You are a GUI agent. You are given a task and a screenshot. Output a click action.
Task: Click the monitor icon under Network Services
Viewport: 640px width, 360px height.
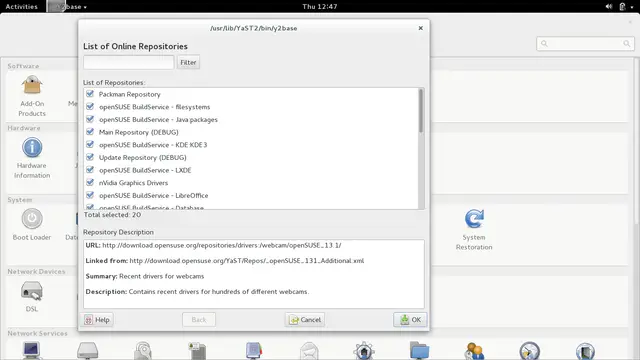[32, 351]
